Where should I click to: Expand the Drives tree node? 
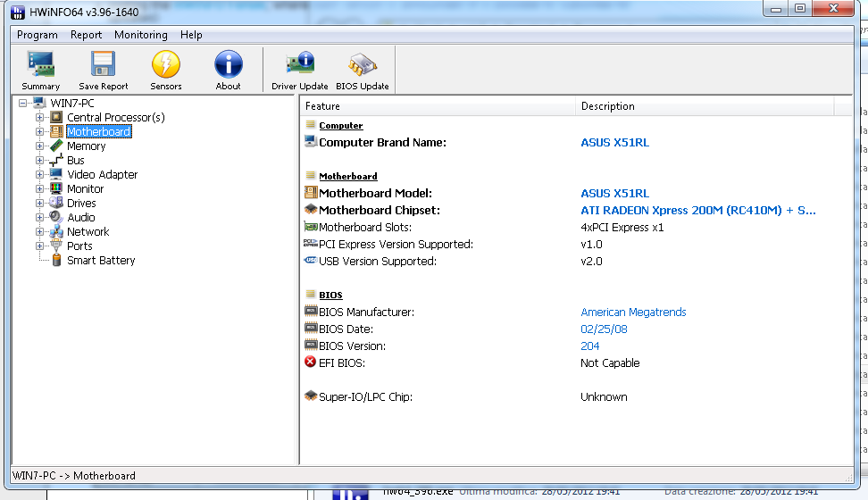[x=39, y=204]
